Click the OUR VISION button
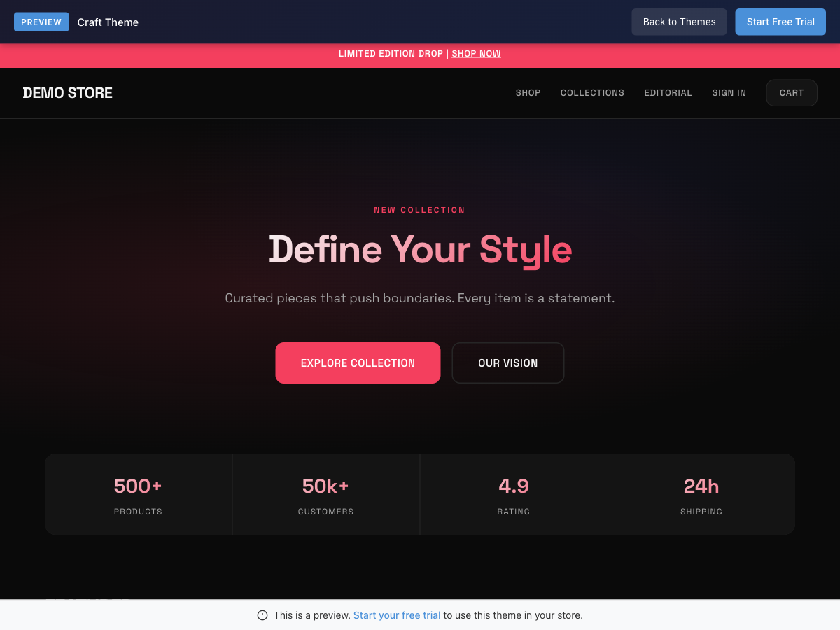The height and width of the screenshot is (630, 840). click(x=507, y=363)
